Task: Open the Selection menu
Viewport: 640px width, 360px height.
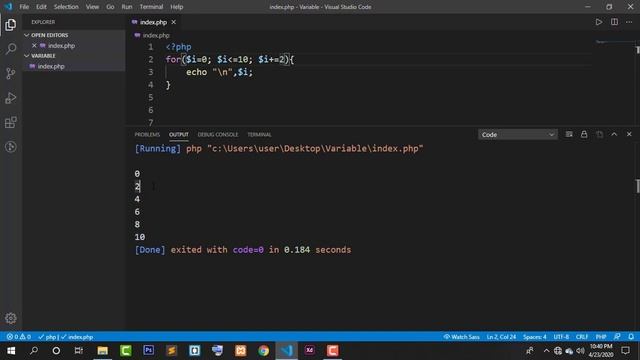Action: click(x=66, y=7)
